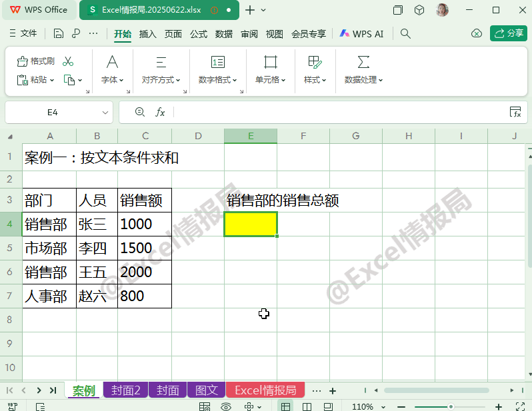Go to the next sheet tab arrow
The width and height of the screenshot is (532, 411).
pos(39,390)
